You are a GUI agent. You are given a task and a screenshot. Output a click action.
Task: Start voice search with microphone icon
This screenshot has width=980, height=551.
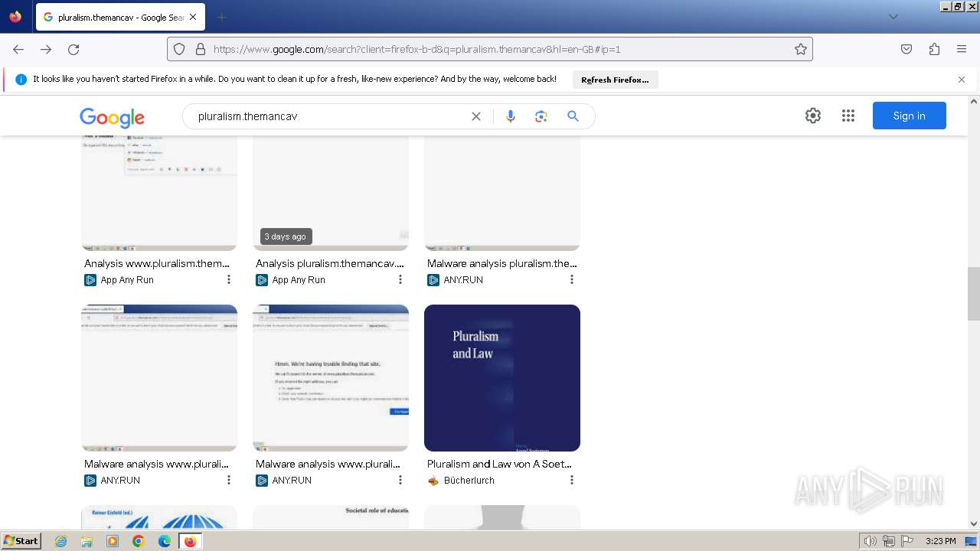tap(511, 116)
